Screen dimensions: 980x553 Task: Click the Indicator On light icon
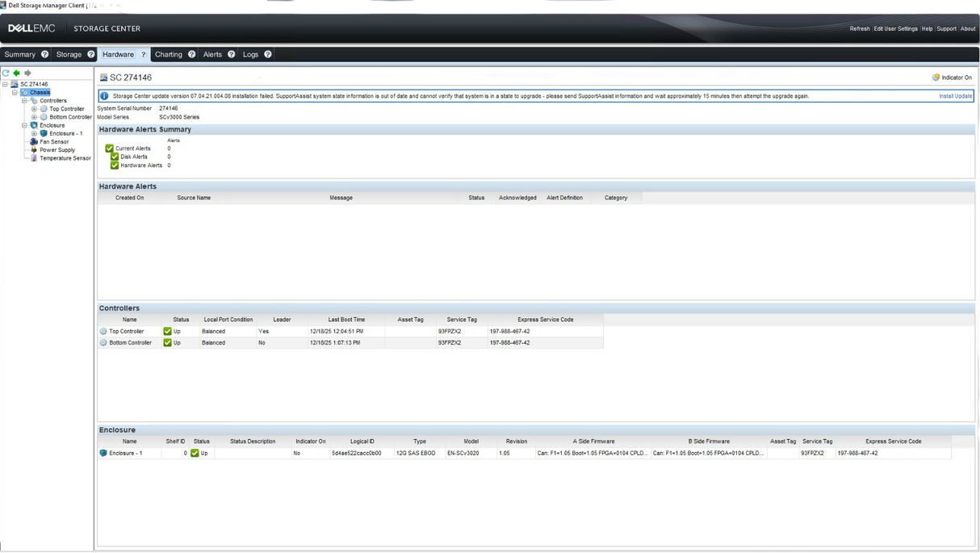(936, 78)
